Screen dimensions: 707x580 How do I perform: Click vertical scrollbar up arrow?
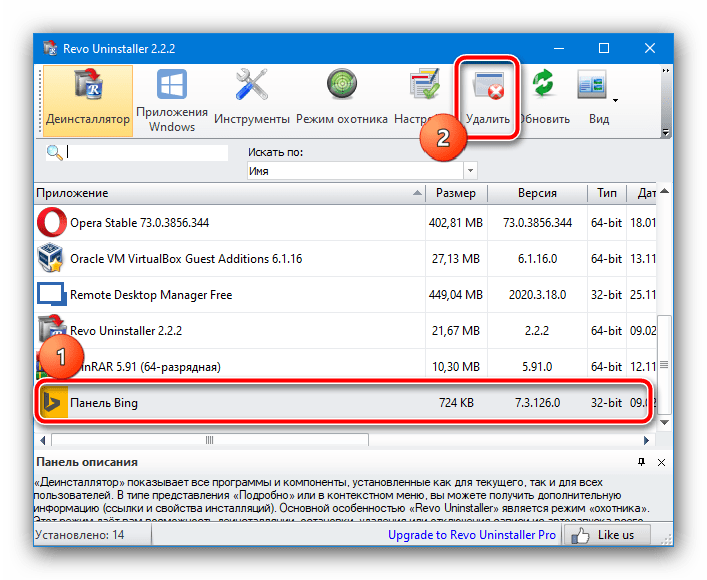(664, 191)
